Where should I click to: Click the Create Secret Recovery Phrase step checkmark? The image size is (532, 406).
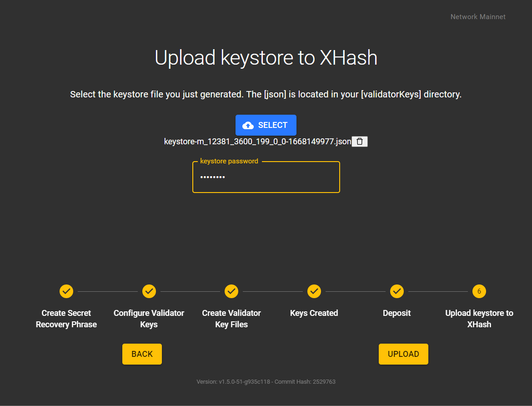point(66,291)
